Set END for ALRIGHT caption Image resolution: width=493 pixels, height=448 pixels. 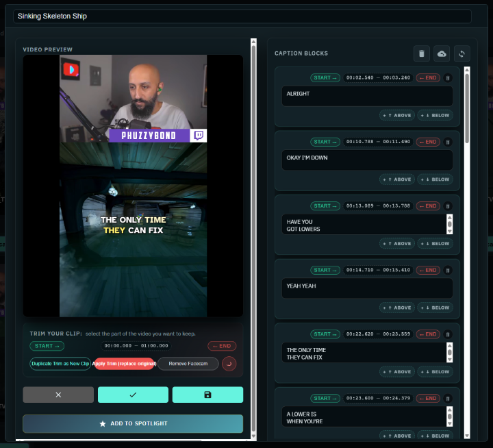pos(428,77)
